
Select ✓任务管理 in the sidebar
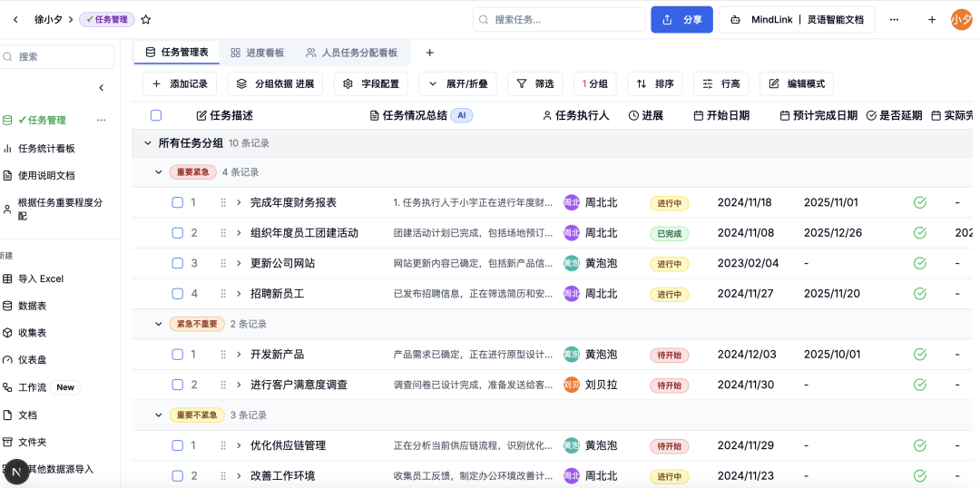(43, 120)
